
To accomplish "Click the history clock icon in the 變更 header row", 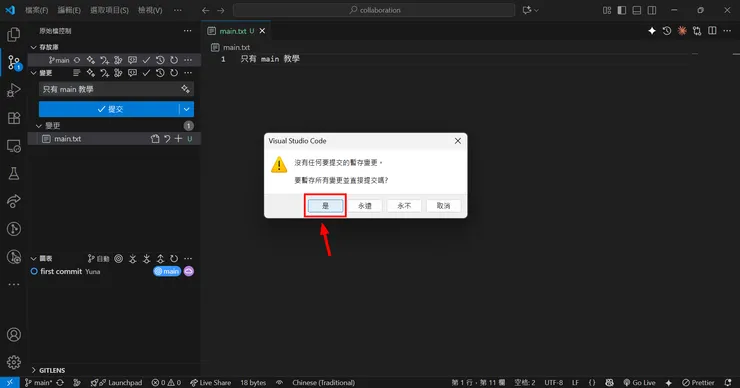I will (x=160, y=73).
